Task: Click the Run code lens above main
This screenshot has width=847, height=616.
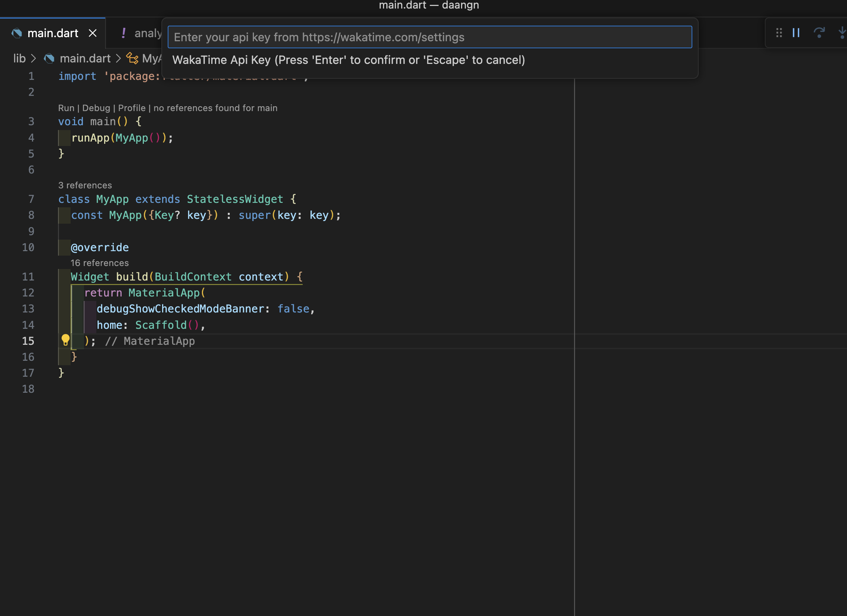Action: [x=66, y=108]
